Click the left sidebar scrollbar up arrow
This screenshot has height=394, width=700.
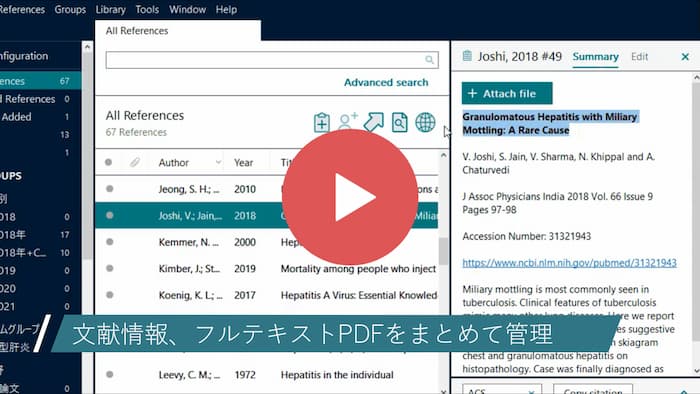[88, 46]
